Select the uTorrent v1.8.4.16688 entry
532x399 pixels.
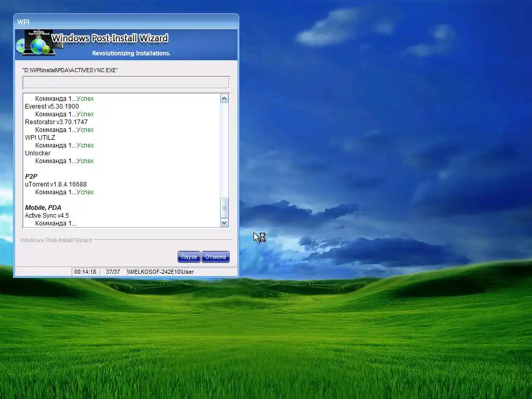[x=56, y=184]
